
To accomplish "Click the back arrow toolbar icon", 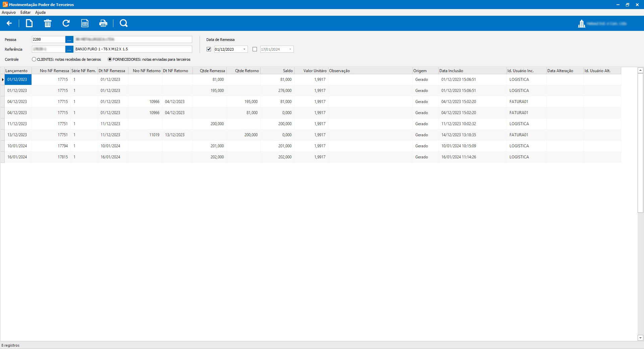I will click(x=9, y=23).
